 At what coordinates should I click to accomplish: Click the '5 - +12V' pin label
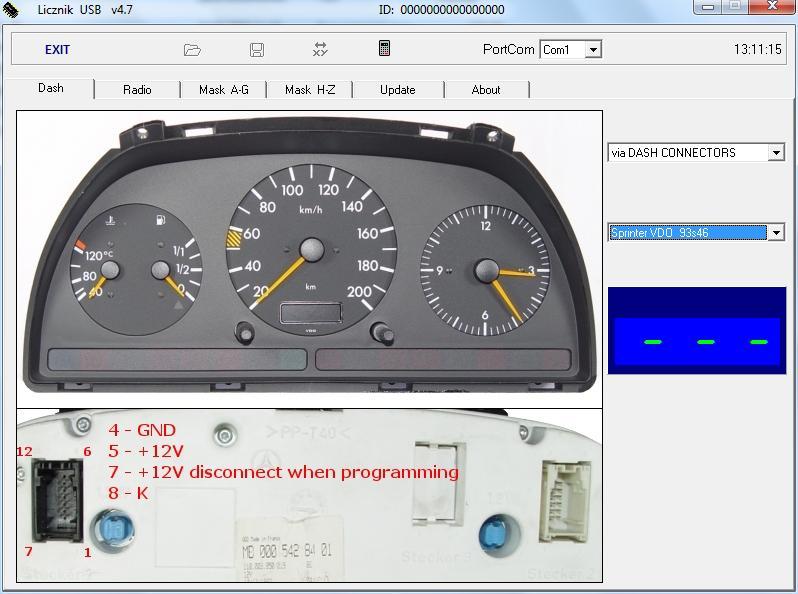coord(146,451)
